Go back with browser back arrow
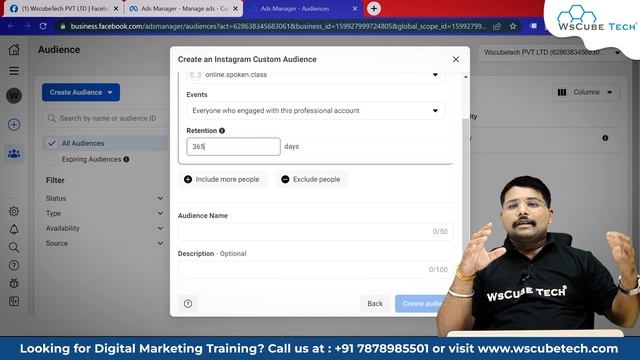Screen dimensions: 640x360 pyautogui.click(x=11, y=26)
